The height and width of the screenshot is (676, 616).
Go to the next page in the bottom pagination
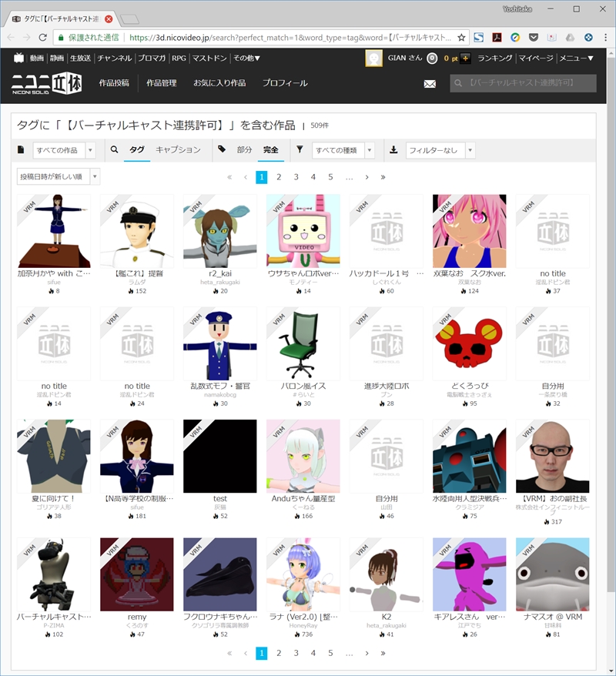pyautogui.click(x=367, y=653)
